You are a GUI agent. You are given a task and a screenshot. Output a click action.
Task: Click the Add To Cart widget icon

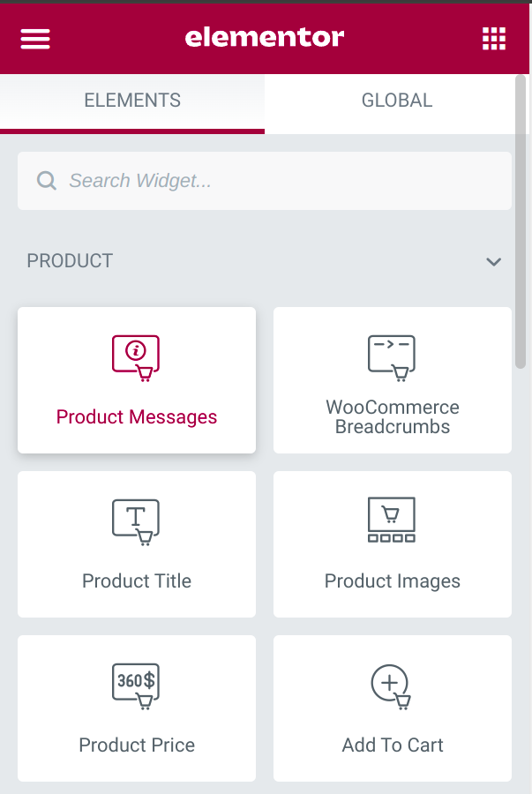(x=391, y=686)
